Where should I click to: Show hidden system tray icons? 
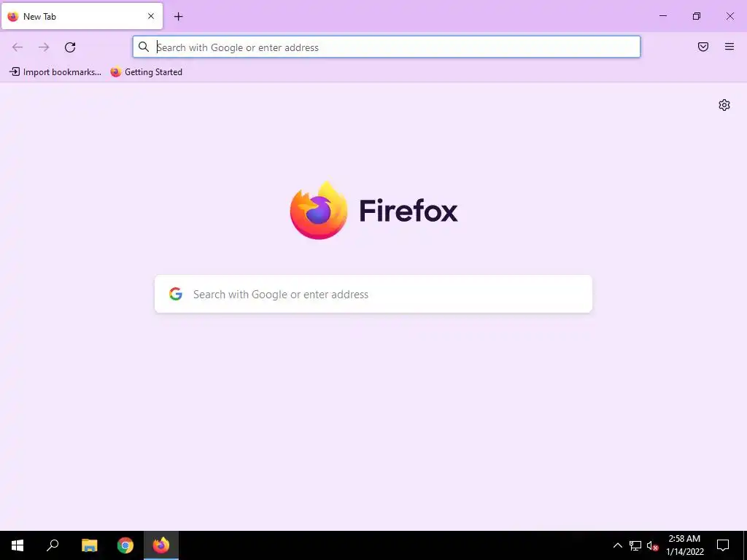[617, 545]
